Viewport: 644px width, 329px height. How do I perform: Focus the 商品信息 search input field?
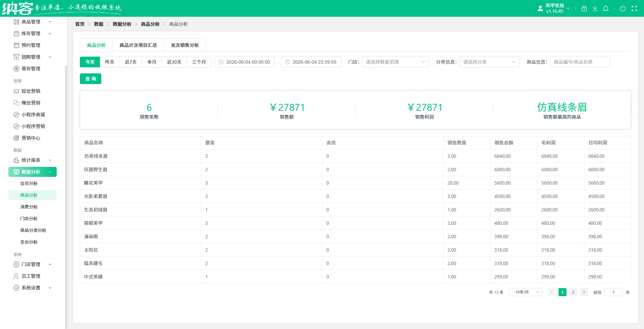(580, 62)
